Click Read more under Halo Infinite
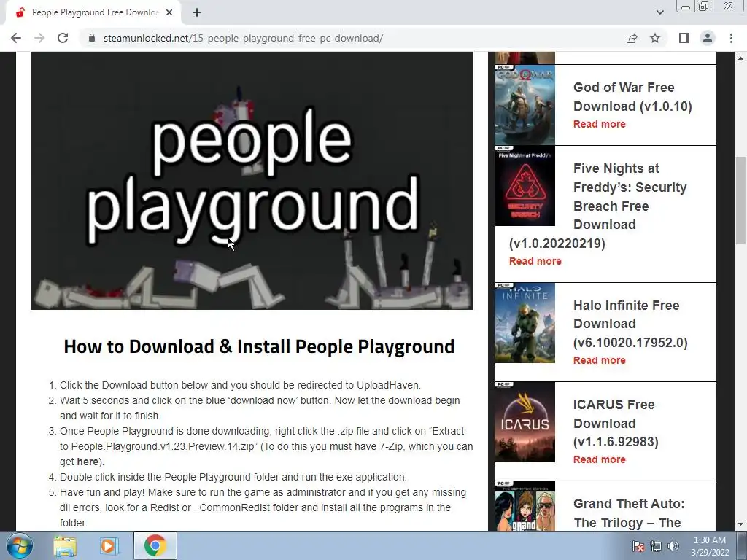 [x=600, y=360]
